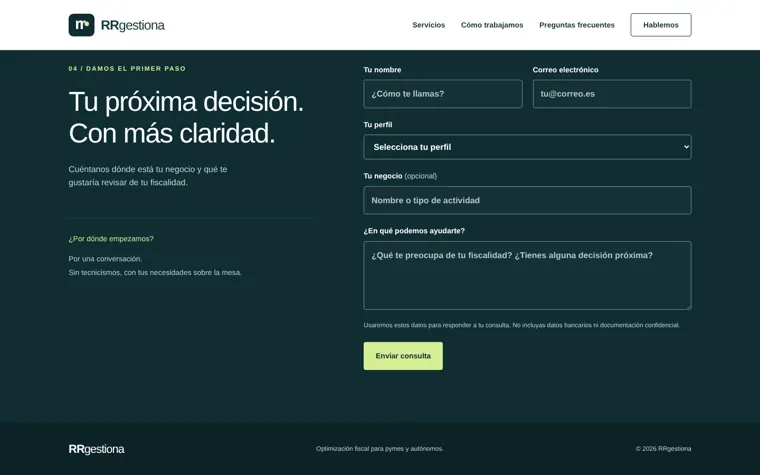Screen dimensions: 760x475
Task: Focus the Correo electrónico input field
Action: point(612,94)
